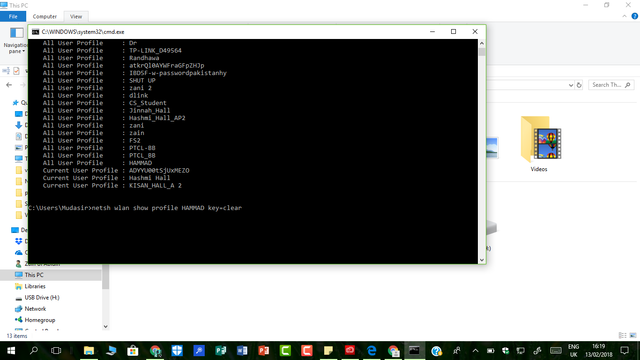Launch Microsoft Store from the taskbar

[x=133, y=351]
